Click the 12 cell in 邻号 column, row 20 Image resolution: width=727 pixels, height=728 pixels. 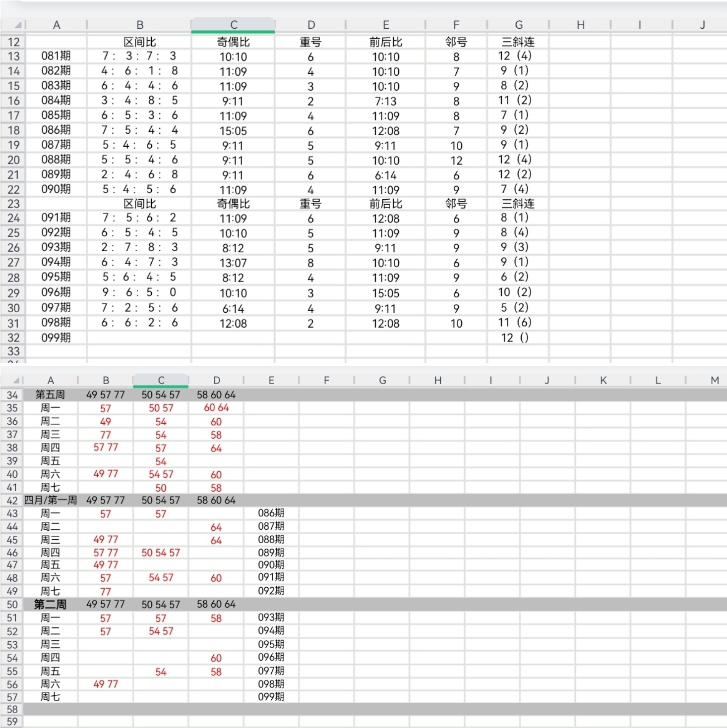pyautogui.click(x=456, y=161)
